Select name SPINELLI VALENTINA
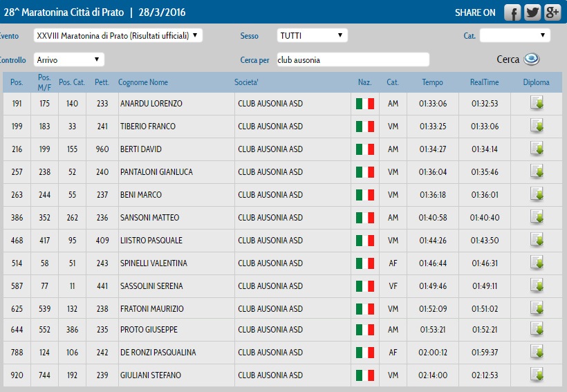The height and width of the screenshot is (392, 567). pyautogui.click(x=154, y=263)
